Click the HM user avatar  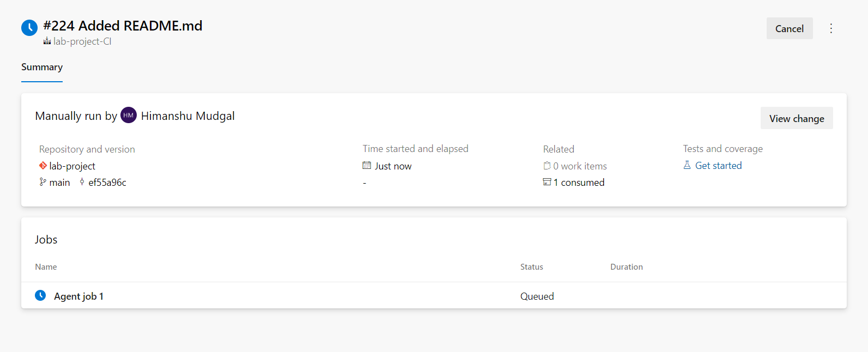tap(129, 116)
